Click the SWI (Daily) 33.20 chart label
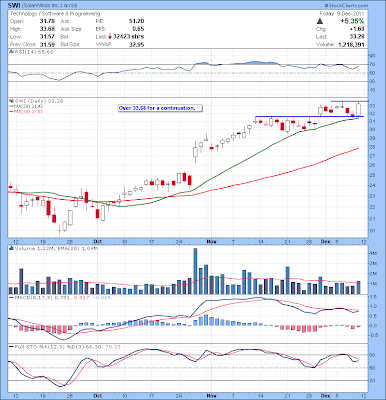This screenshot has width=386, height=400. click(x=38, y=101)
